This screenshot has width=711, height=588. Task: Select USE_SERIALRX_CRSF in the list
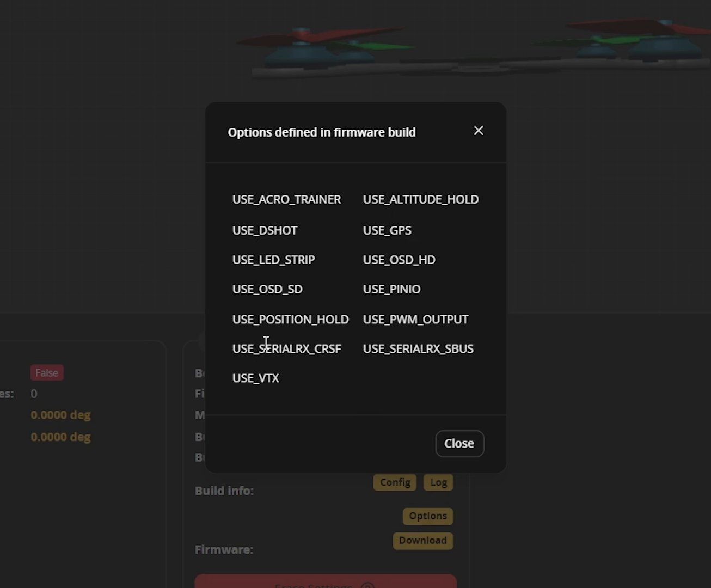pos(287,349)
